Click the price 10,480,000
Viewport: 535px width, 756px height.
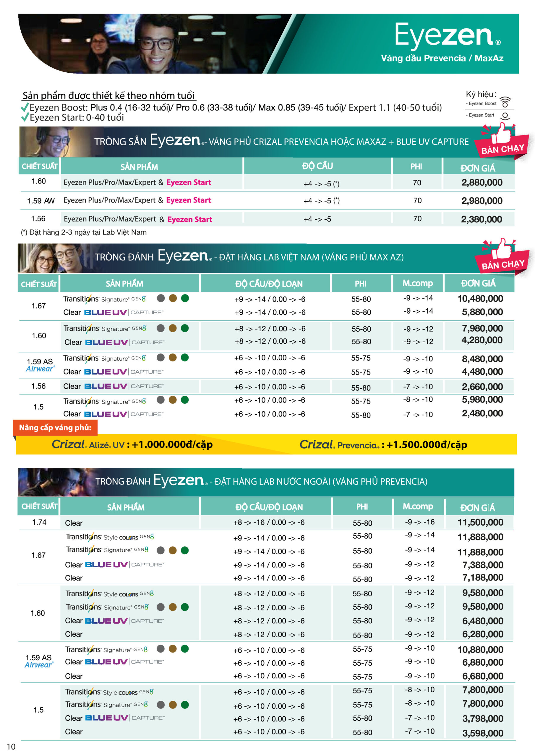[480, 299]
